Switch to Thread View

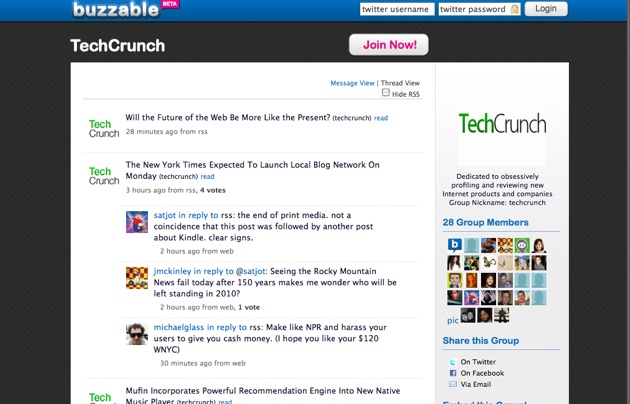tap(400, 83)
